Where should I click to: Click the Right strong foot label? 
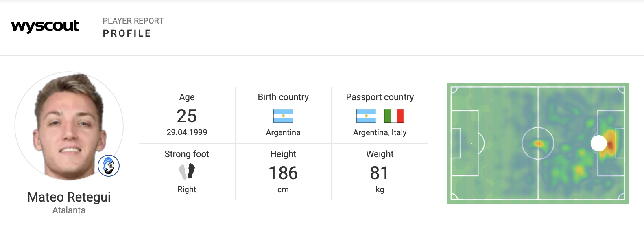click(187, 189)
